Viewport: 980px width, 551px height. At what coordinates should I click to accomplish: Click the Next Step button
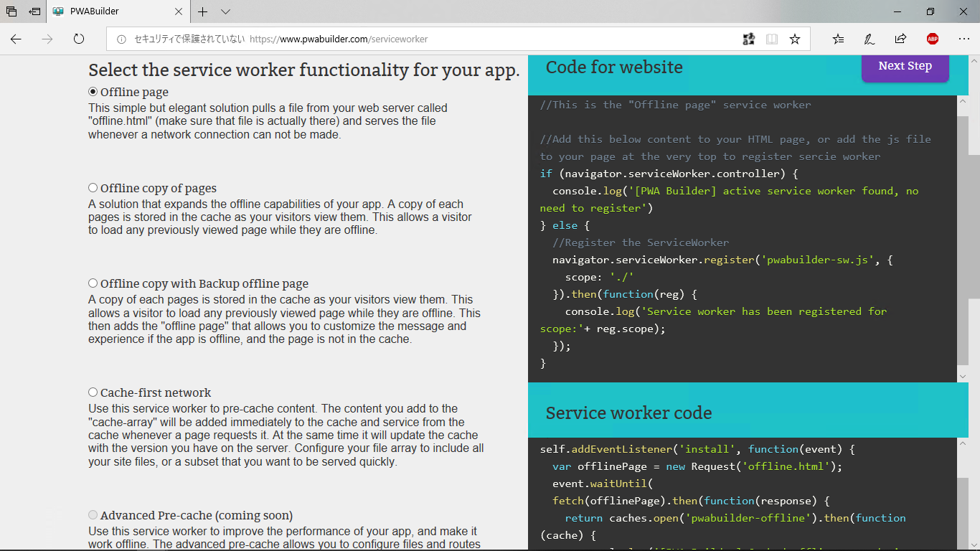[x=905, y=66]
